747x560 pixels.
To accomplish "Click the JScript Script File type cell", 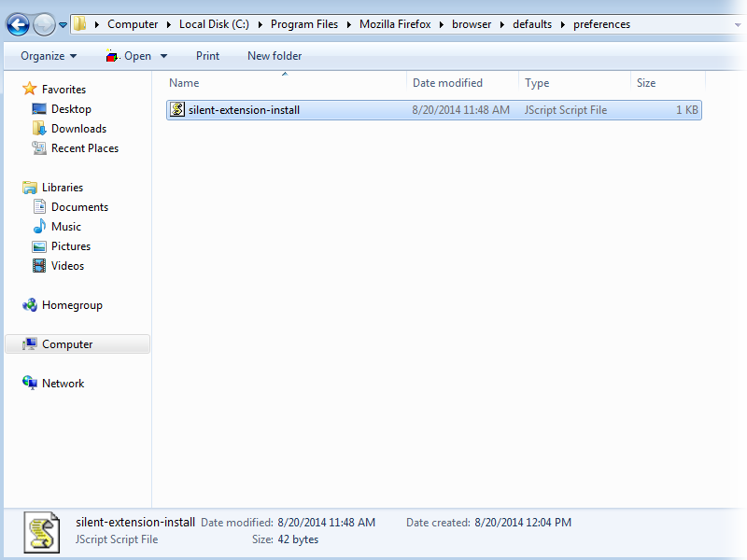I will point(566,110).
